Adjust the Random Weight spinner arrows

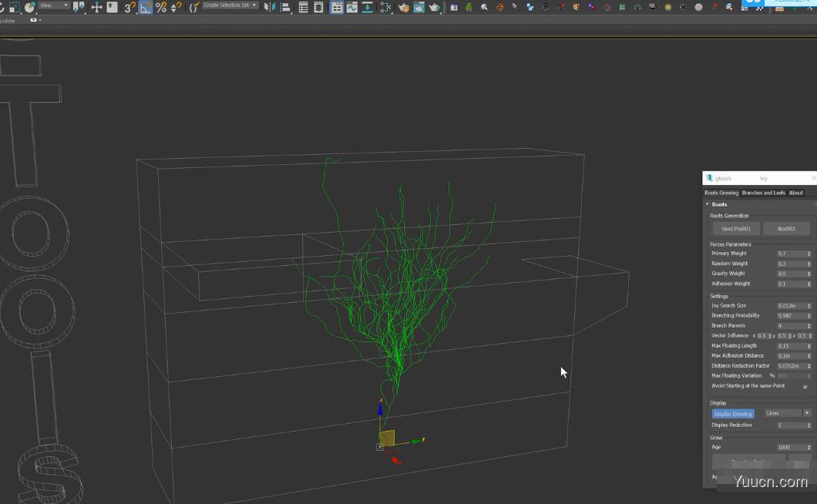tap(809, 264)
